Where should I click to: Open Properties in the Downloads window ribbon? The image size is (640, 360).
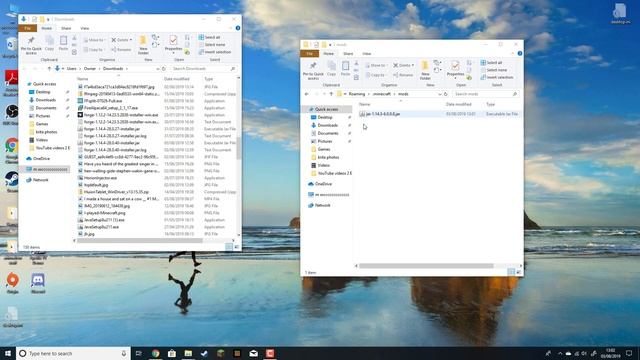pyautogui.click(x=173, y=44)
